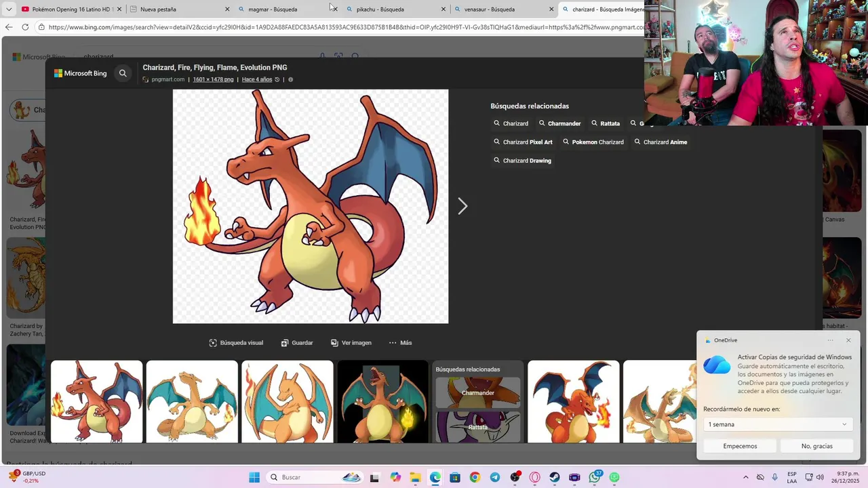Close the OneDrive notification

pos(848,340)
